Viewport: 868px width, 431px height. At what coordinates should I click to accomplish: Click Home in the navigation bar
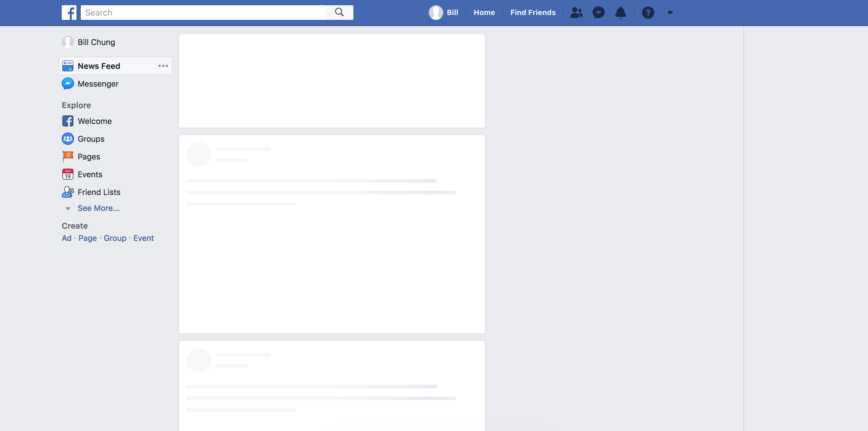484,12
